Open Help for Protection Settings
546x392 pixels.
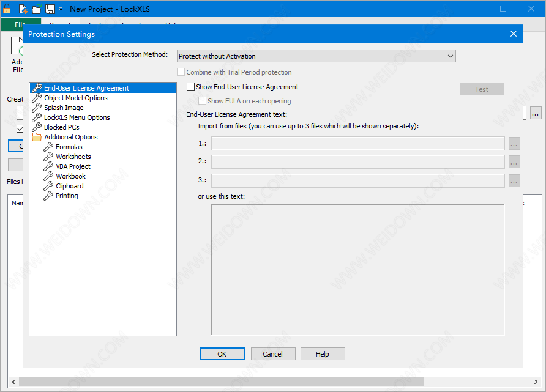coord(323,353)
